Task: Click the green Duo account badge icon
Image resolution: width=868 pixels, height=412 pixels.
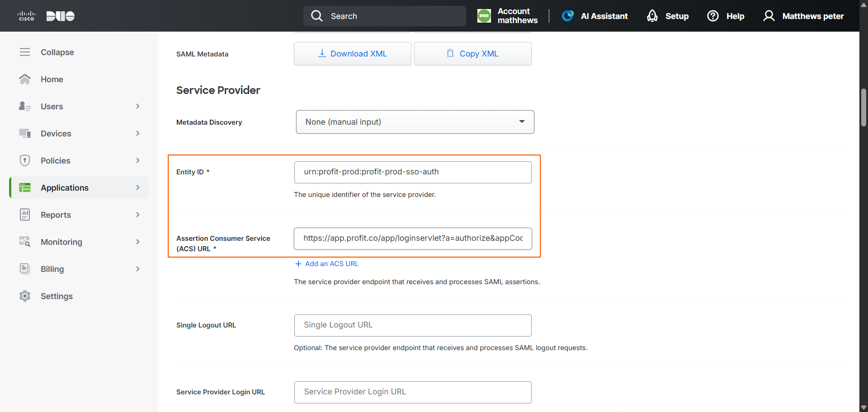Action: pos(484,16)
